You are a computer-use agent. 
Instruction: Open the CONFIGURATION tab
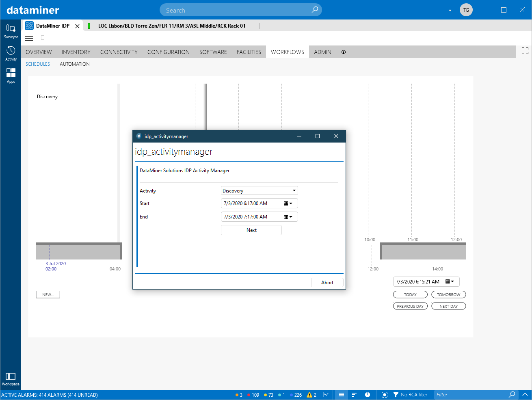point(169,52)
